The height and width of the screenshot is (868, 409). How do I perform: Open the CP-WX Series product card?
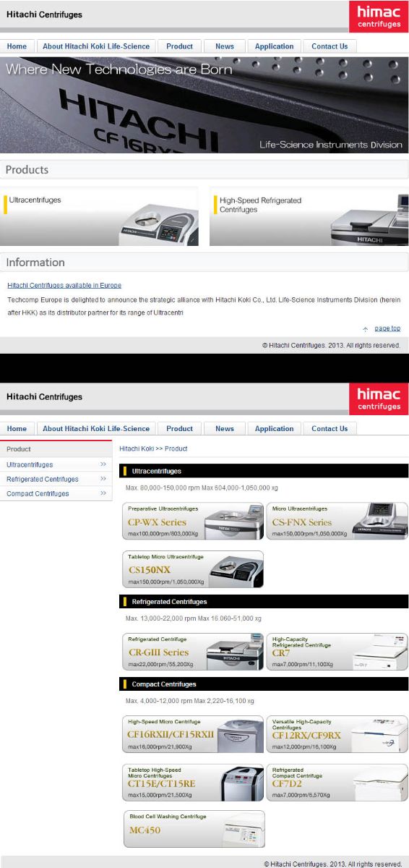point(193,521)
